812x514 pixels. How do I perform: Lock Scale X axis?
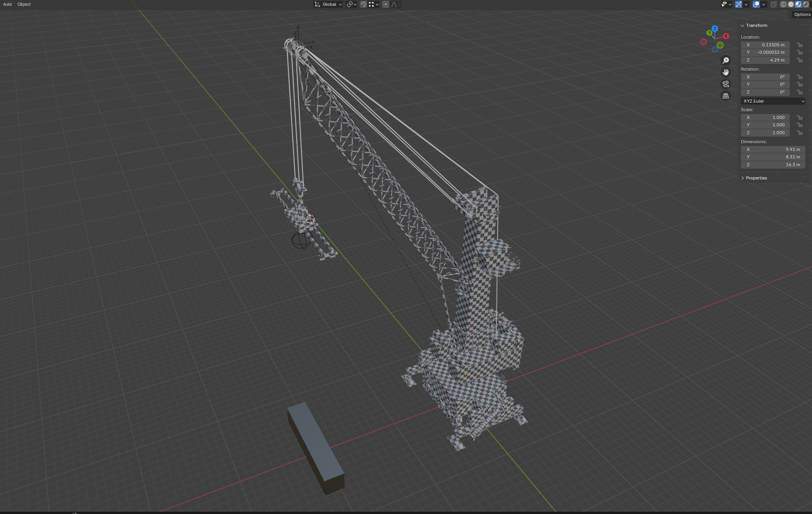click(800, 117)
